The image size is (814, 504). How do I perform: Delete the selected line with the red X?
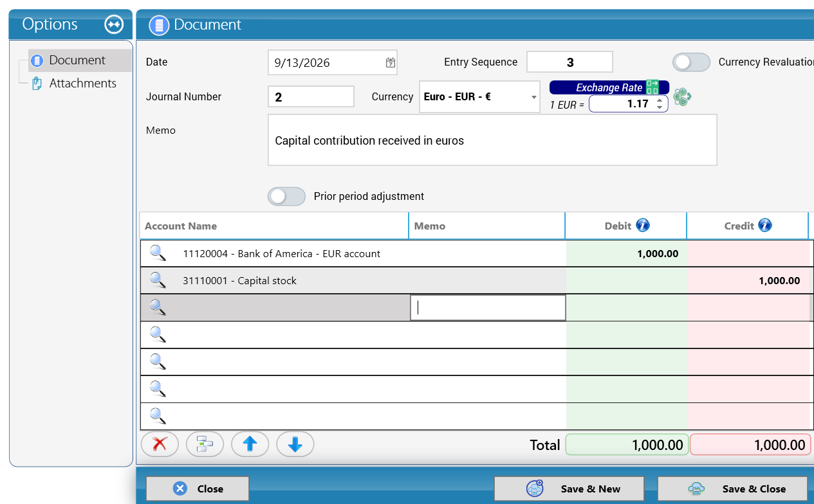point(160,444)
